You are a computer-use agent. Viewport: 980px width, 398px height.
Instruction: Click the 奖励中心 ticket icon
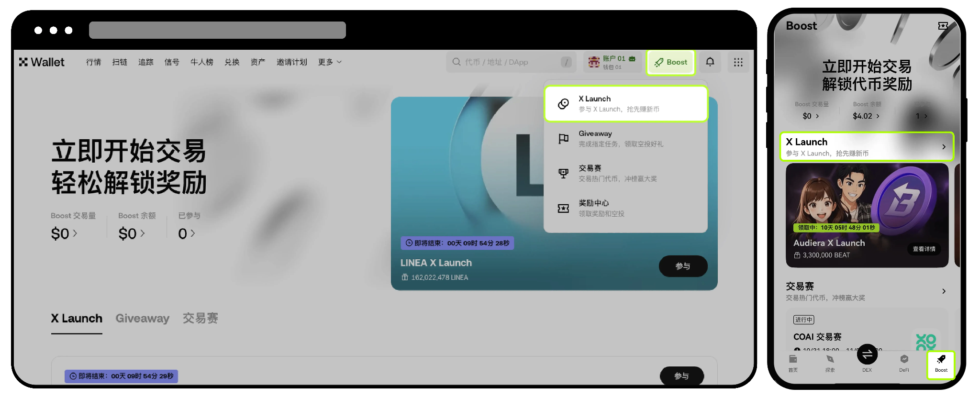tap(564, 209)
